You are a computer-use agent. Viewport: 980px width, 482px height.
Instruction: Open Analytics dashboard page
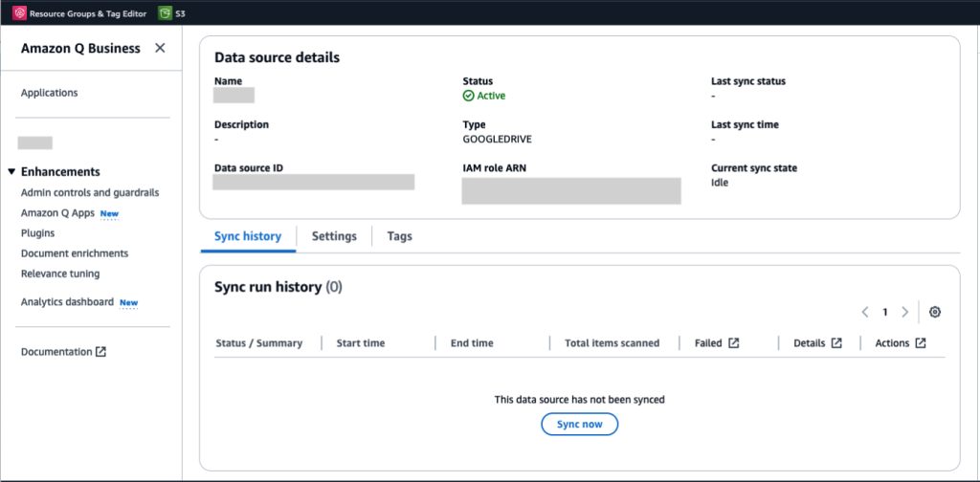coord(67,302)
